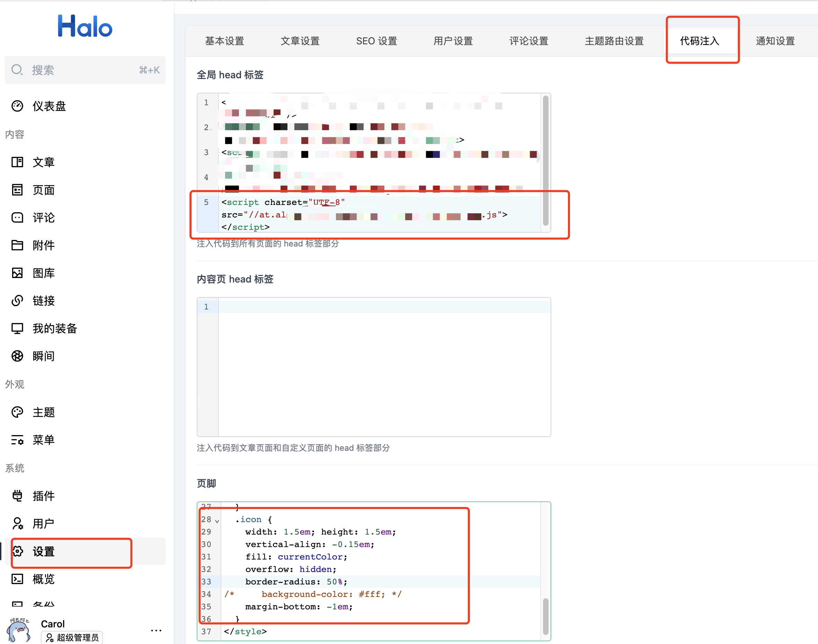Switch to the 基本设置 tab
Image resolution: width=818 pixels, height=644 pixels.
[x=224, y=41]
